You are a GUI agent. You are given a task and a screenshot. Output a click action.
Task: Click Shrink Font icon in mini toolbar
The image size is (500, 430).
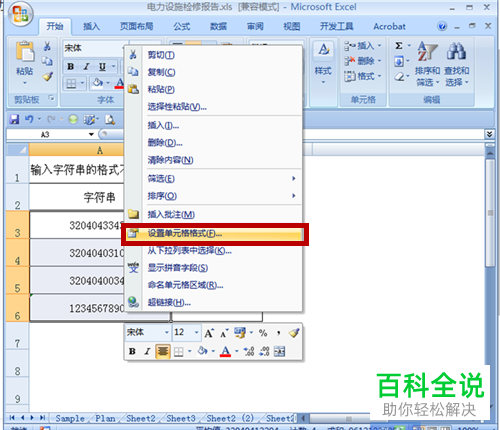[x=224, y=333]
